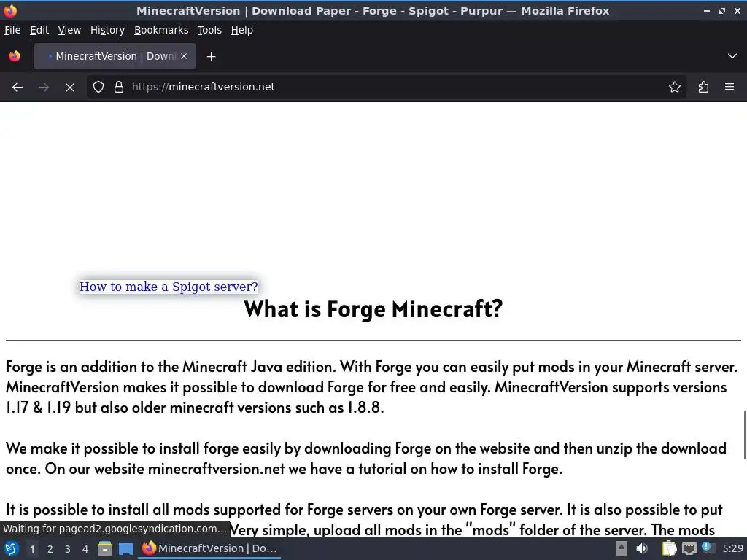Click the network monitor tray icon

[x=689, y=548]
